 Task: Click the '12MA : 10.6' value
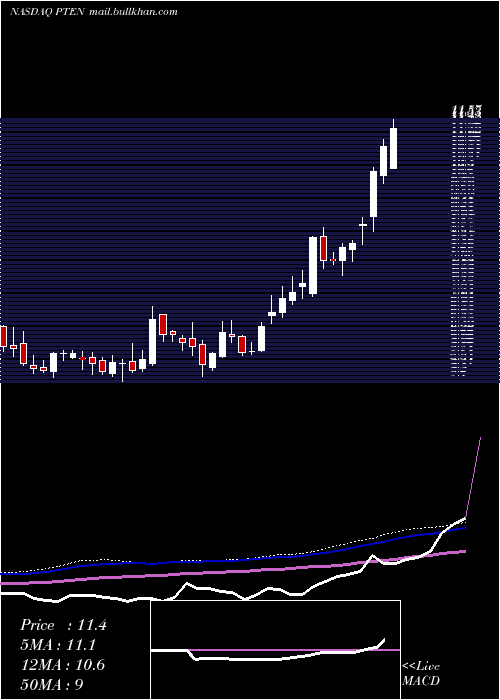pos(63,664)
